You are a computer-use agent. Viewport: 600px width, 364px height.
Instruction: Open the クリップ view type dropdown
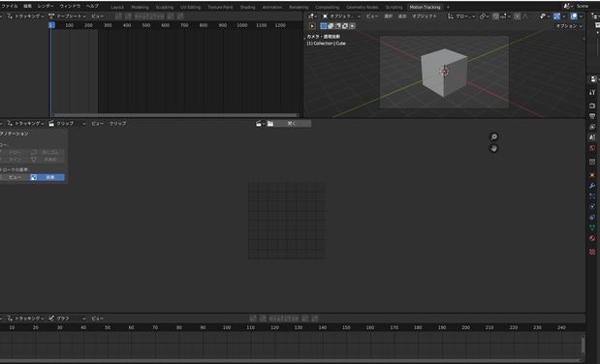tap(68, 124)
